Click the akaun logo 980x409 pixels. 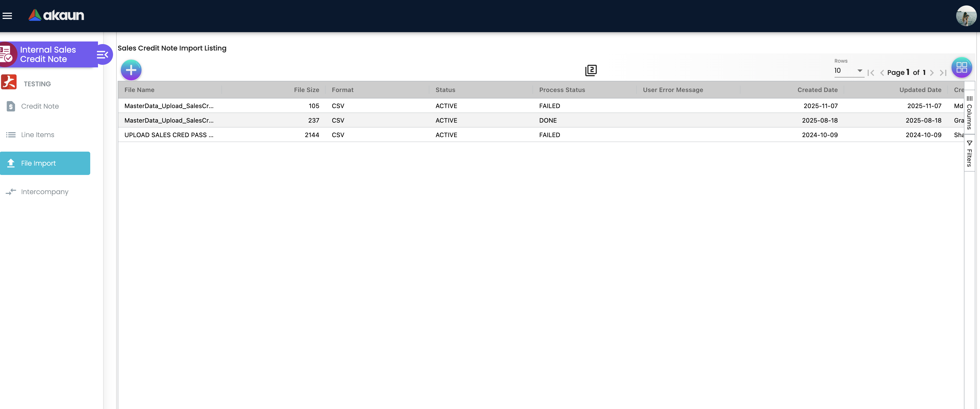click(56, 15)
